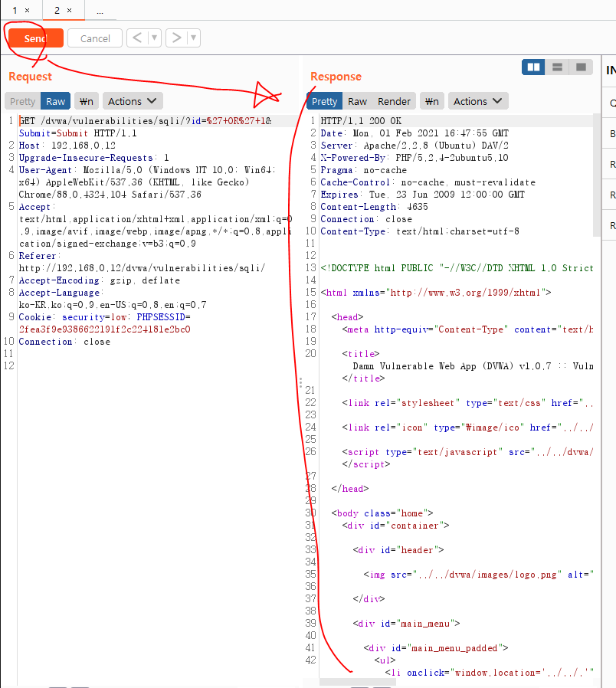Click the '<body class="home">' line
Image resolution: width=616 pixels, height=688 pixels.
click(x=382, y=513)
